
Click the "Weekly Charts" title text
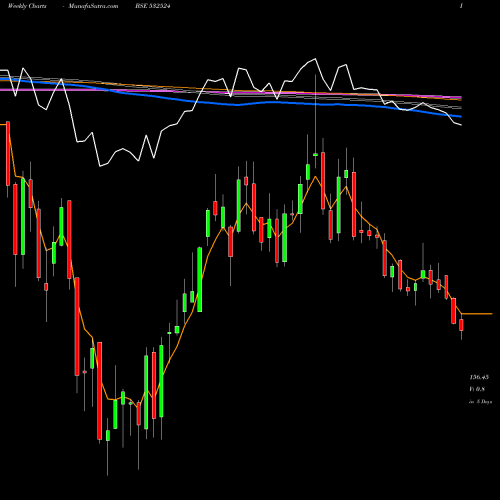[27, 6]
